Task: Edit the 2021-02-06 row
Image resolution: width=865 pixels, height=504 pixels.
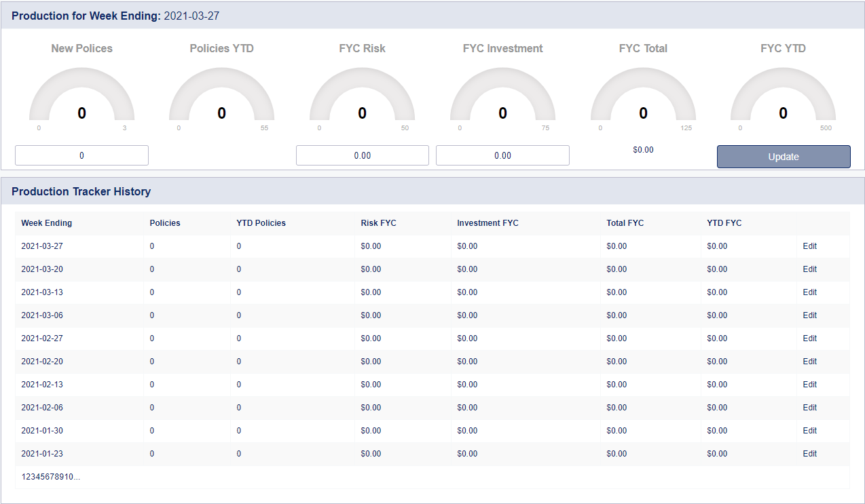Action: (809, 408)
